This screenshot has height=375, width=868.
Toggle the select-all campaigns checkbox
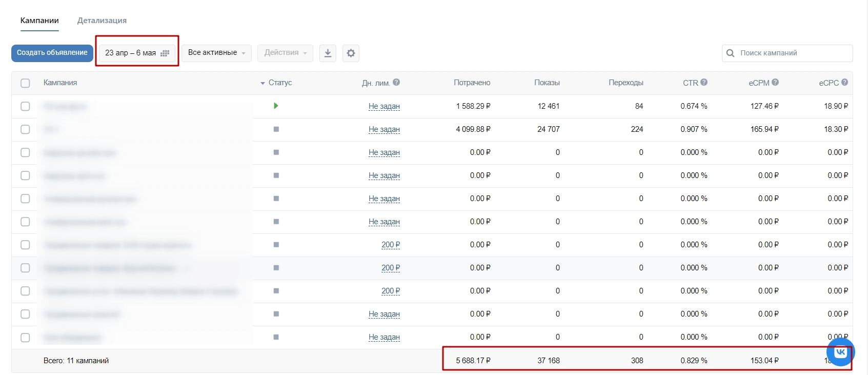(25, 83)
